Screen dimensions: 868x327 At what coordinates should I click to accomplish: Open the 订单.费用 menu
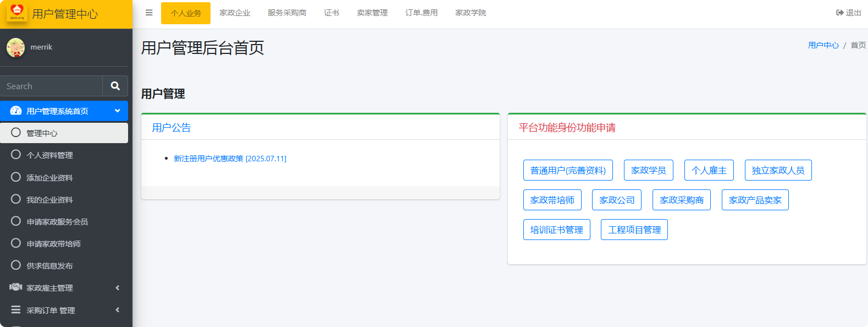click(x=421, y=13)
